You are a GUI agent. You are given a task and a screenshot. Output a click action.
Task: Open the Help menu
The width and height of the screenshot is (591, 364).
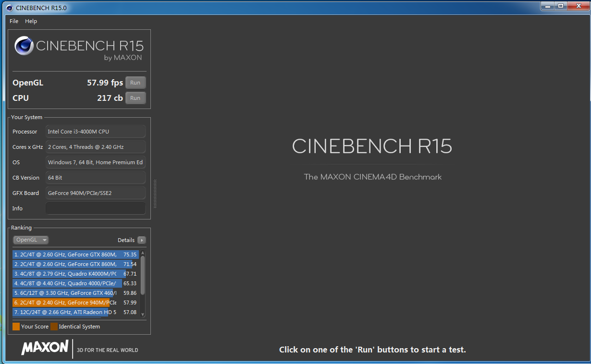point(31,21)
